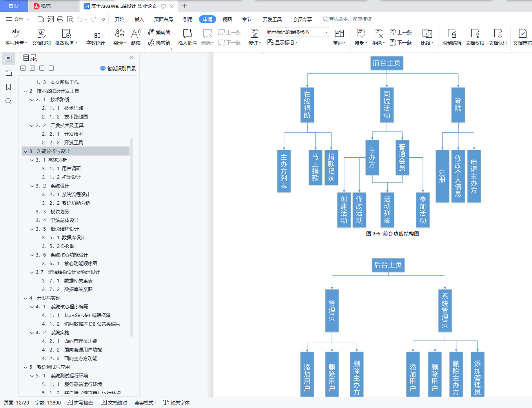This screenshot has width=532, height=408.
Task: Click the 智能识别目录 link
Action: tap(118, 68)
